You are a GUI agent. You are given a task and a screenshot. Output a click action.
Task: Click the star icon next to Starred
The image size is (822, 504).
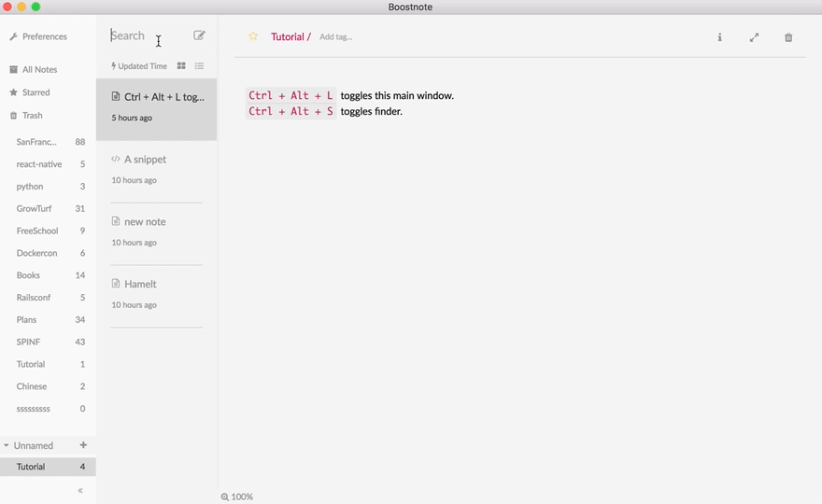click(14, 92)
